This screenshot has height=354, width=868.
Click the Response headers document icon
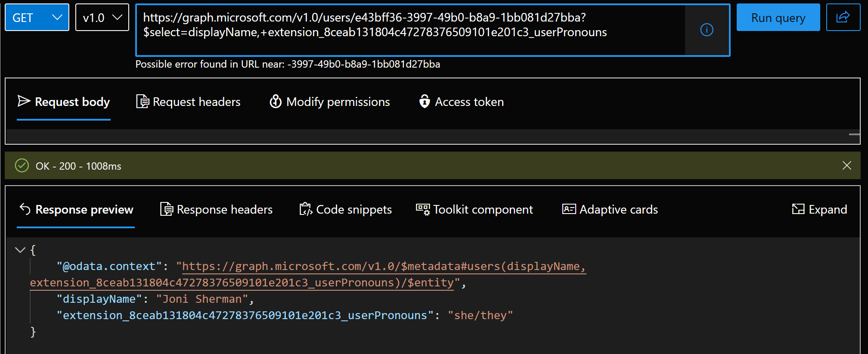[167, 209]
